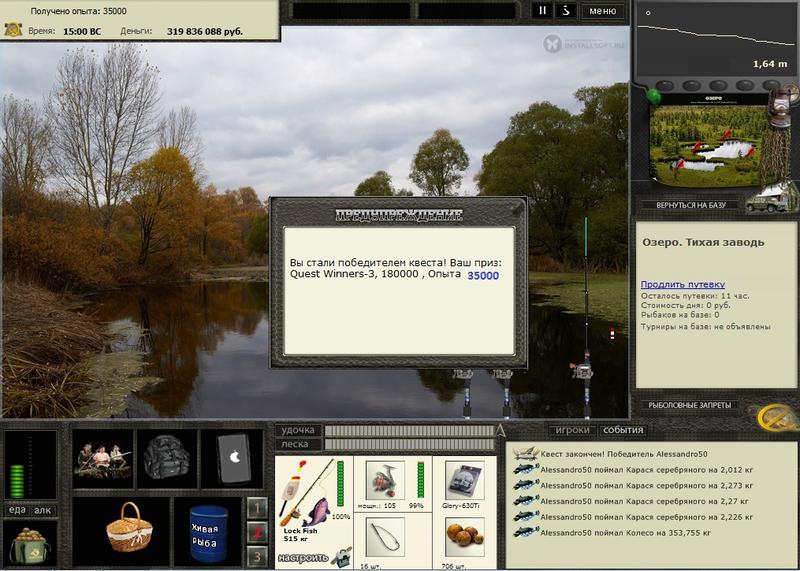Follow the 'Продлить путевку' link
The width and height of the screenshot is (800, 571).
point(683,284)
